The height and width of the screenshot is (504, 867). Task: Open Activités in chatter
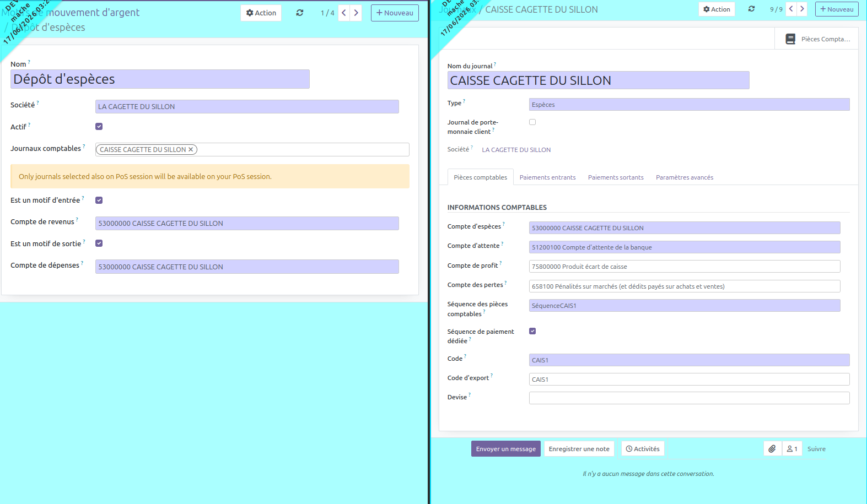(x=643, y=449)
